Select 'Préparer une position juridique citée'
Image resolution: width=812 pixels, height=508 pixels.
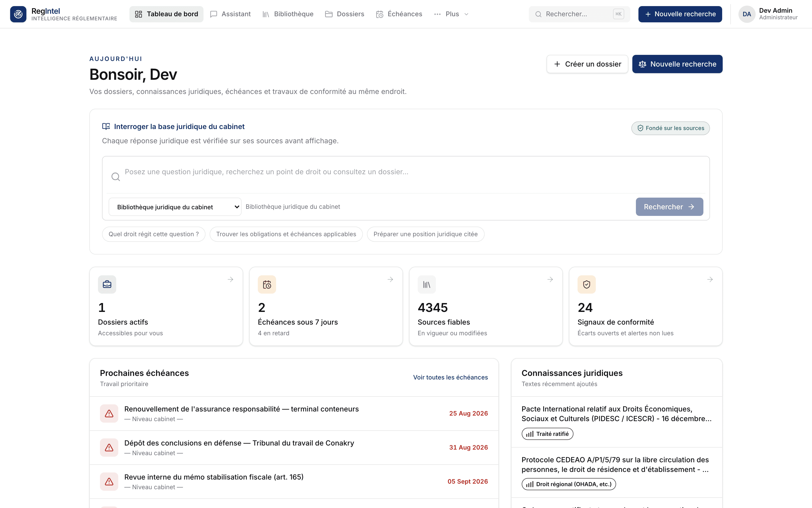[426, 234]
